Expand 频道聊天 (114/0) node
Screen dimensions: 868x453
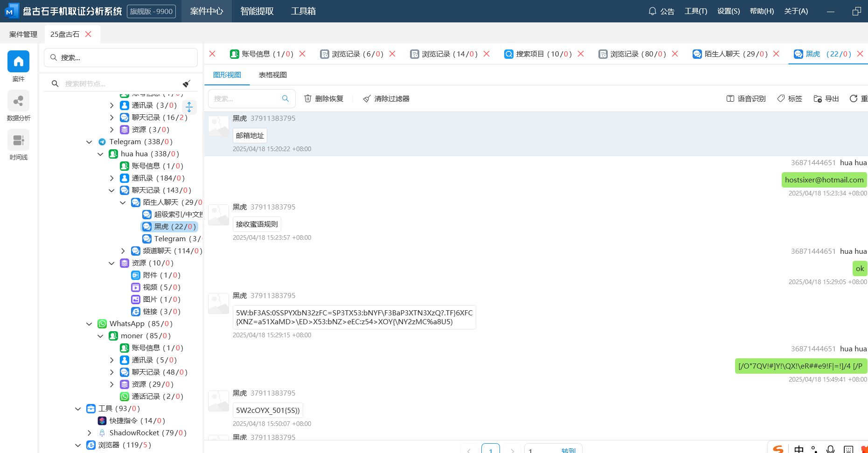point(123,251)
